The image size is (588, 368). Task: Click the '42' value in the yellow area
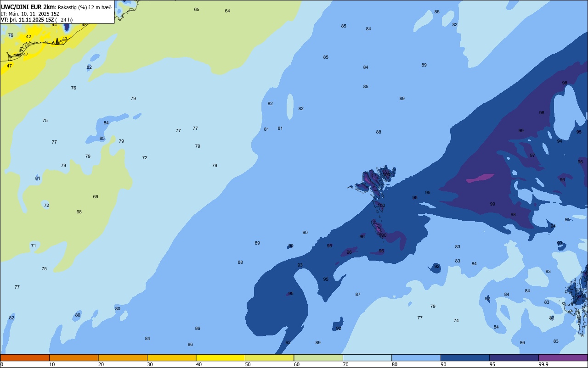coord(28,37)
